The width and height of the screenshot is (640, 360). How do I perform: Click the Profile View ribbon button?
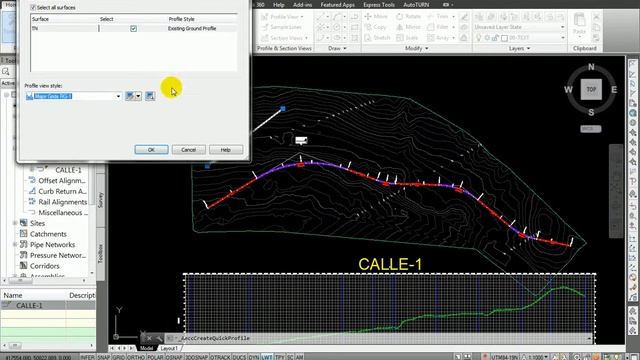[282, 17]
